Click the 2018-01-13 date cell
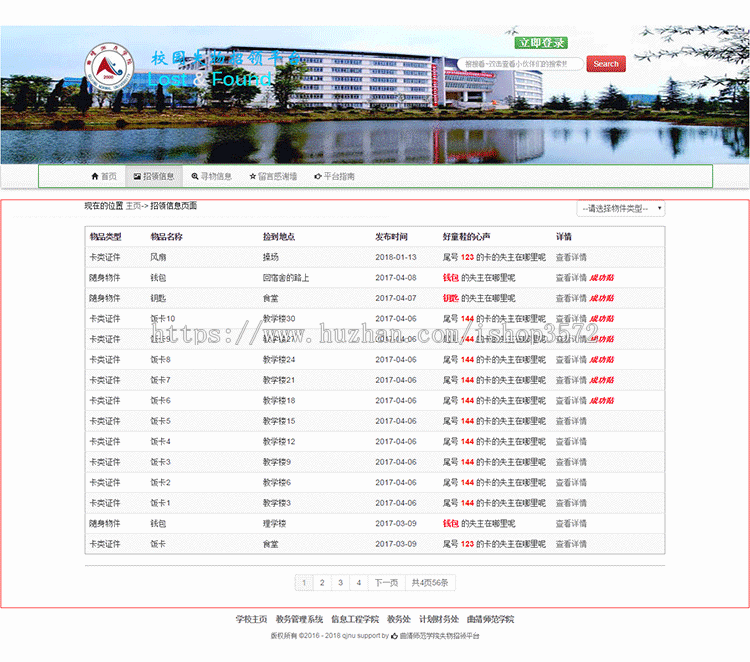The image size is (750, 662). coord(396,257)
